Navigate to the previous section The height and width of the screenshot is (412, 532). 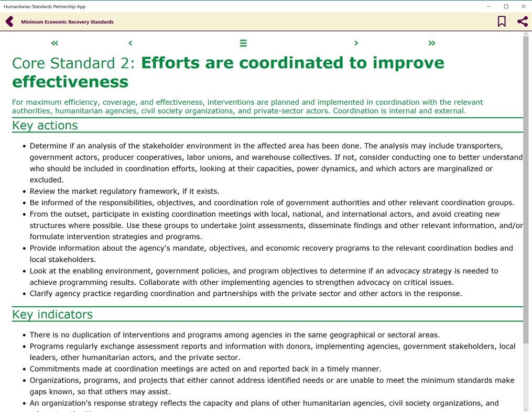130,43
